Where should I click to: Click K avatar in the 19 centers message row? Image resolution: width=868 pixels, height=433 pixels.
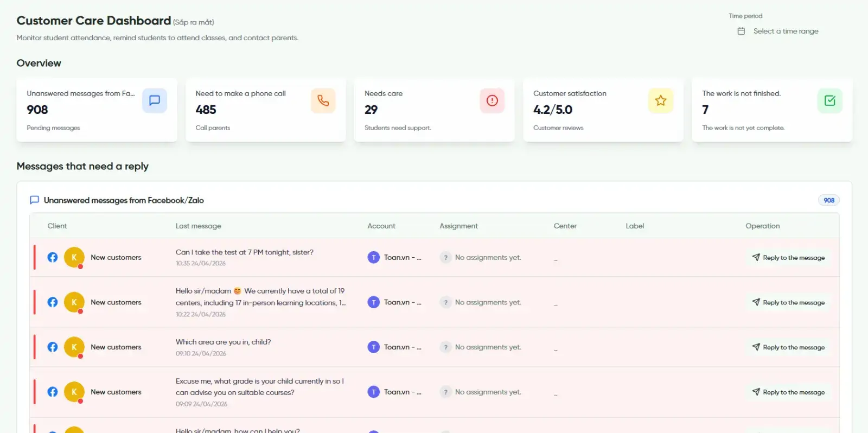coord(74,302)
